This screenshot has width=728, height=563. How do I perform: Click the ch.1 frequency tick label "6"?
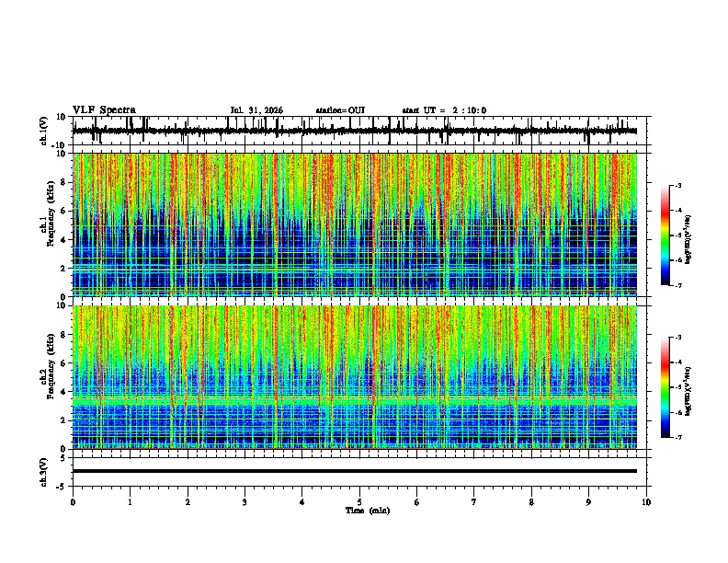[64, 211]
